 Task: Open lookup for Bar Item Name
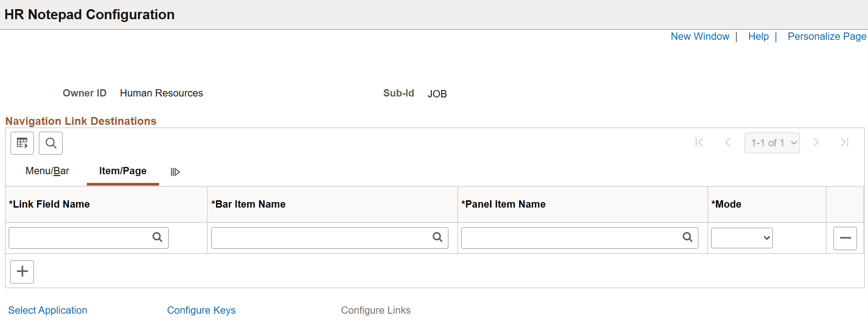pyautogui.click(x=437, y=237)
